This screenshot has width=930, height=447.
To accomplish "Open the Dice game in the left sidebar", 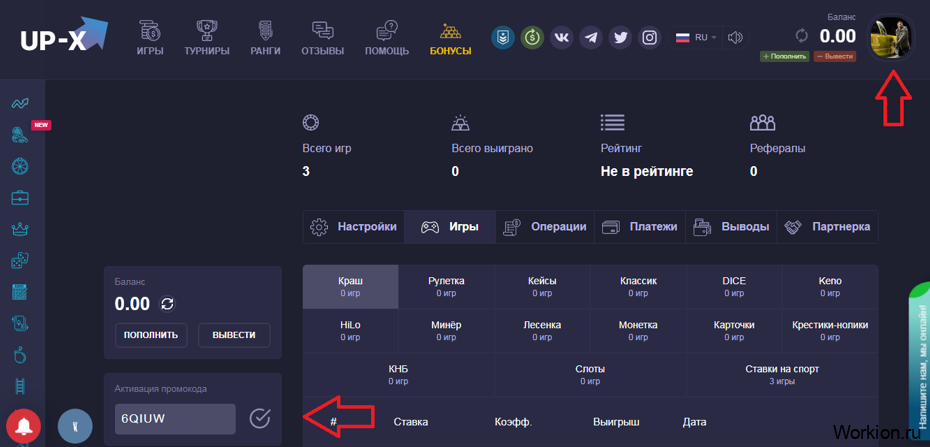I will tap(20, 260).
